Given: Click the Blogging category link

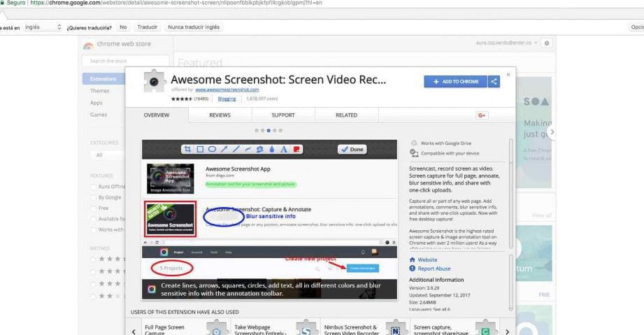Looking at the screenshot, I should pyautogui.click(x=227, y=99).
